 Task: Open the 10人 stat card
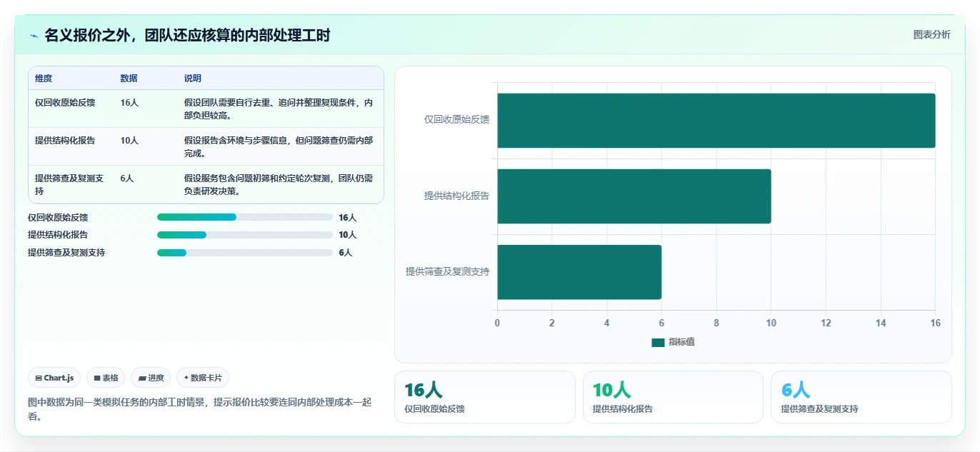click(x=673, y=397)
